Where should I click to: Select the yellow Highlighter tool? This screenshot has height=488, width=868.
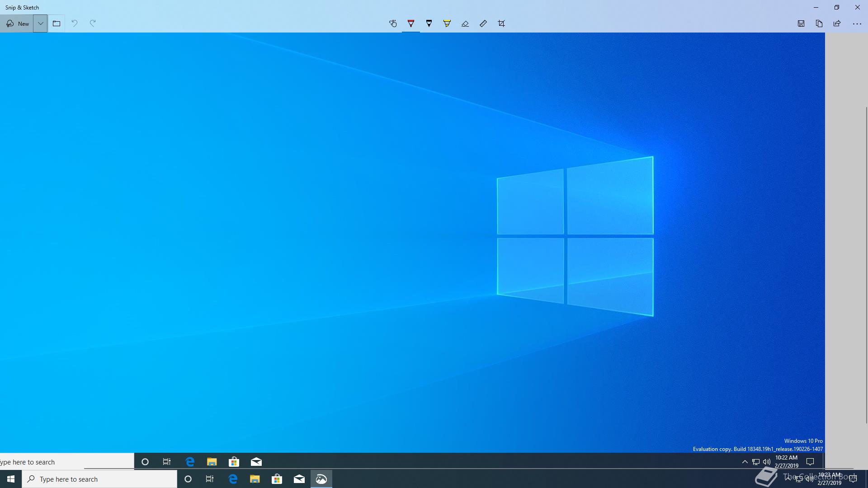[447, 23]
